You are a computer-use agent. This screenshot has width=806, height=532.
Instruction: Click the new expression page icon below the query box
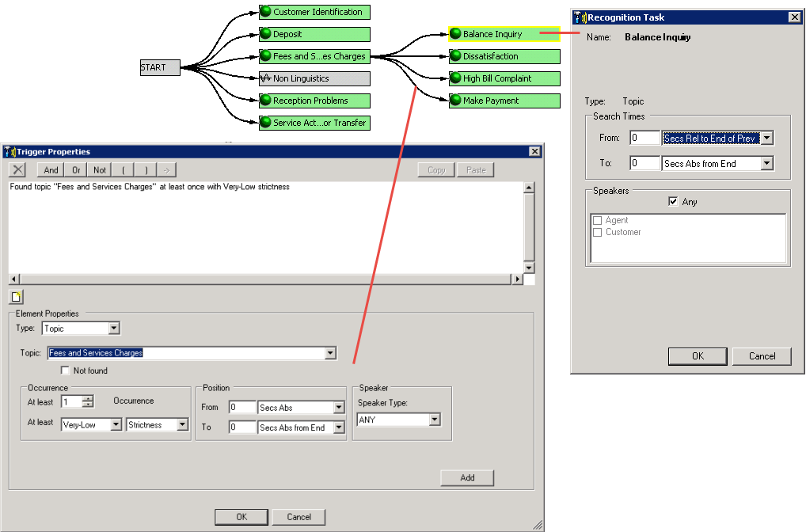pos(17,296)
